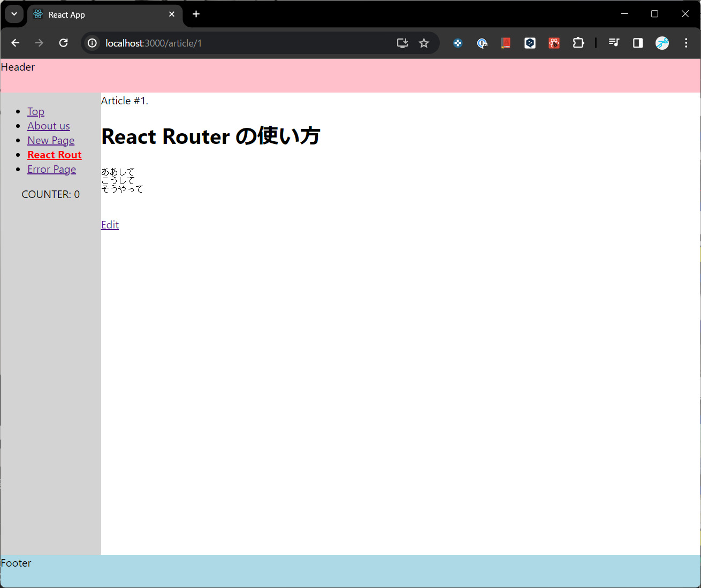Click the install app icon in address bar
Viewport: 701px width, 588px height.
[x=402, y=43]
